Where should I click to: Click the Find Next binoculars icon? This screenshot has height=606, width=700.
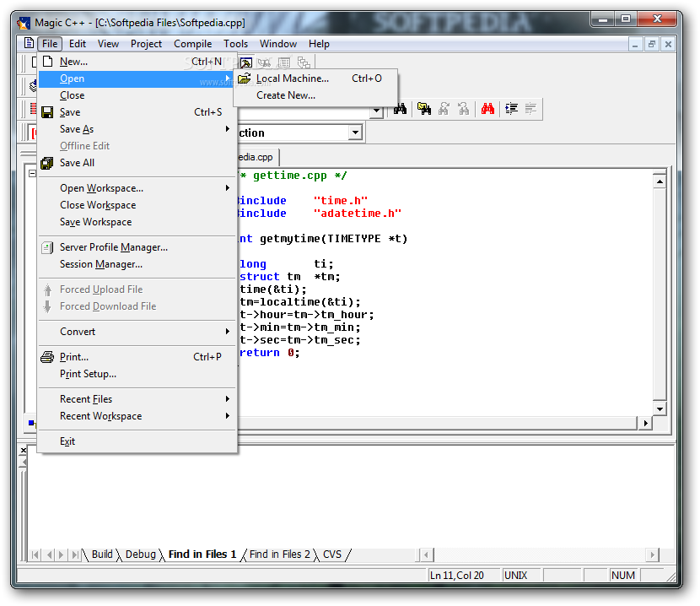click(444, 109)
